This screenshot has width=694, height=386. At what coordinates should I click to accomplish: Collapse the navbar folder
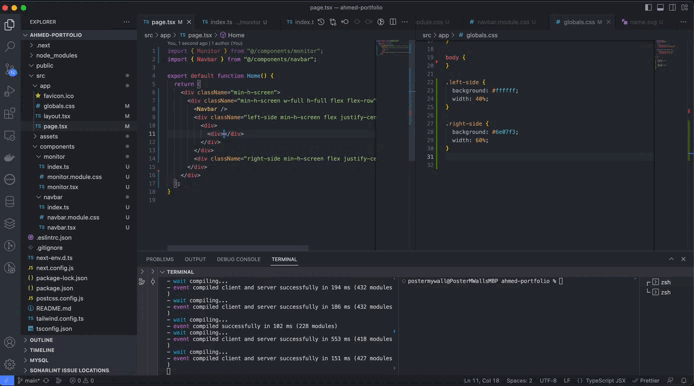[x=79, y=197]
